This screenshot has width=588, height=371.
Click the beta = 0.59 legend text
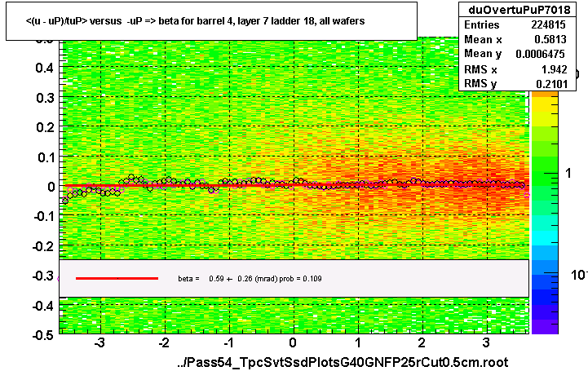click(x=250, y=279)
